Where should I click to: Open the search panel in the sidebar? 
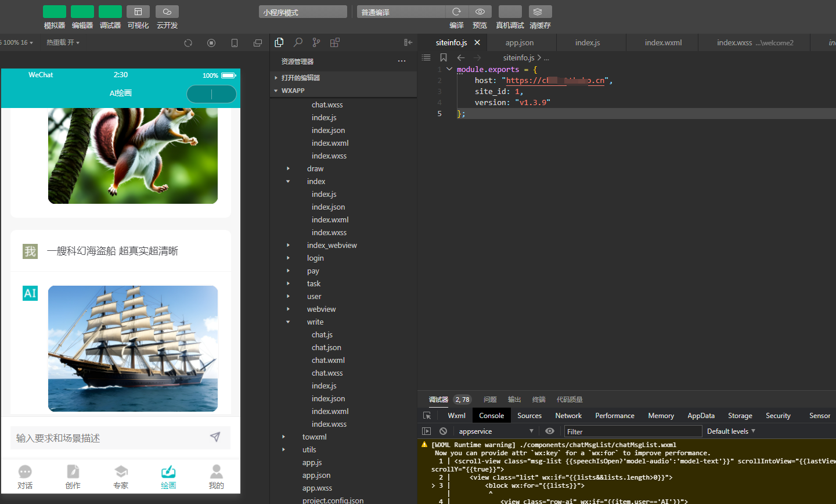click(298, 42)
